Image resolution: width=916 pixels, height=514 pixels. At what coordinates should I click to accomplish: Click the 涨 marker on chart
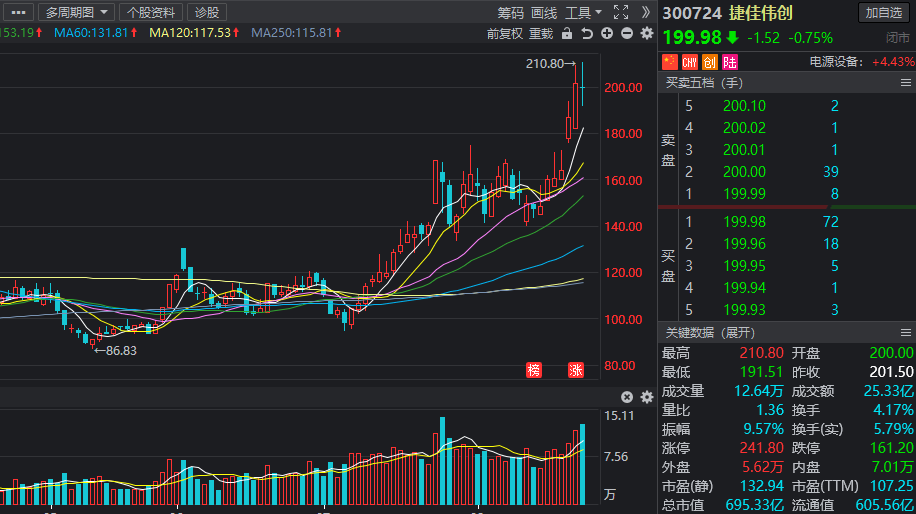575,370
